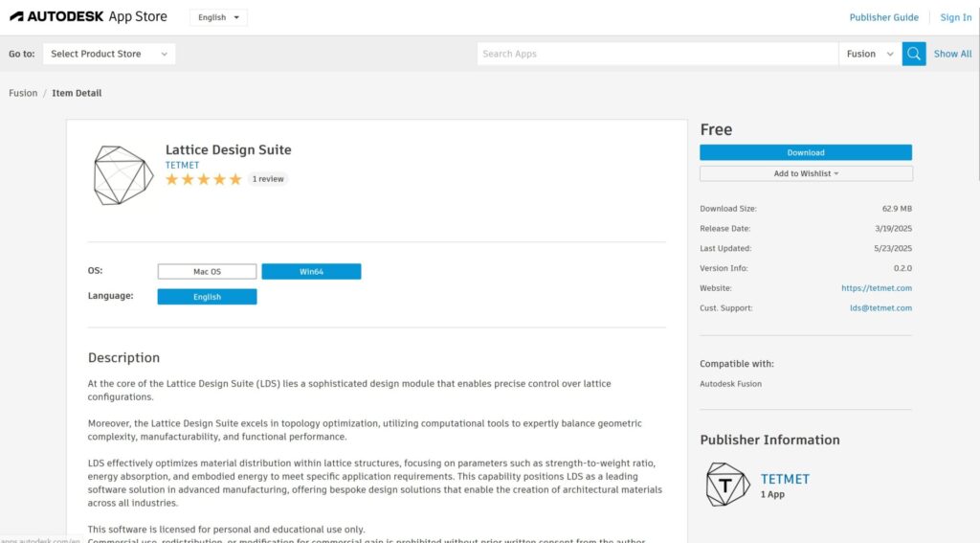Screen dimensions: 980x543
Task: Click the five-star rating icons
Action: coord(203,179)
